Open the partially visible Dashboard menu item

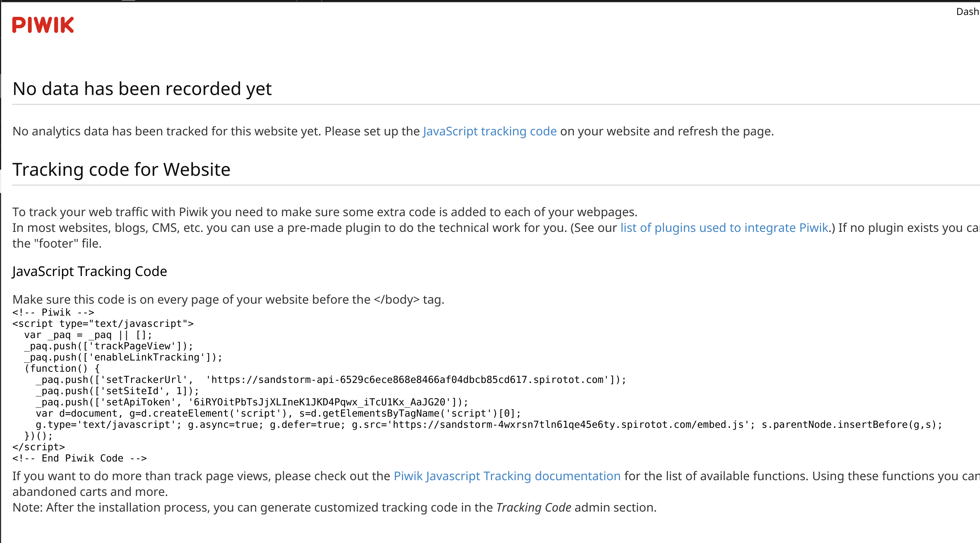[x=967, y=12]
